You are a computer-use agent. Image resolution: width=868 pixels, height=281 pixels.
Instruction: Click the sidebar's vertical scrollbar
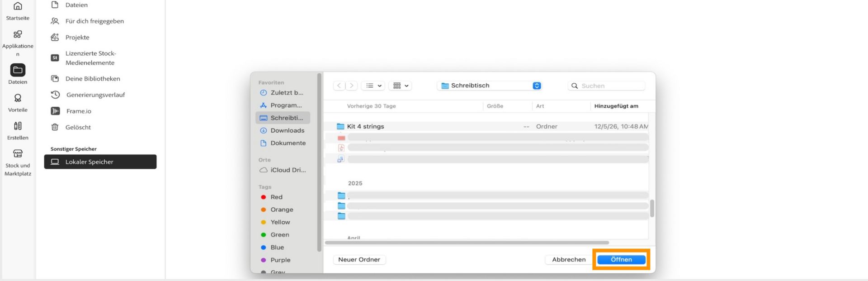coord(320,162)
